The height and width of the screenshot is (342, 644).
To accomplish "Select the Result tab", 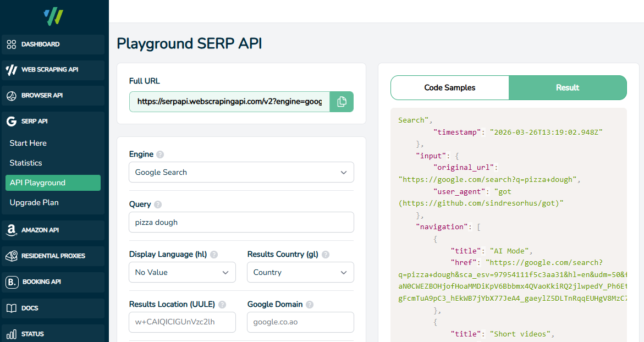I will pyautogui.click(x=568, y=87).
